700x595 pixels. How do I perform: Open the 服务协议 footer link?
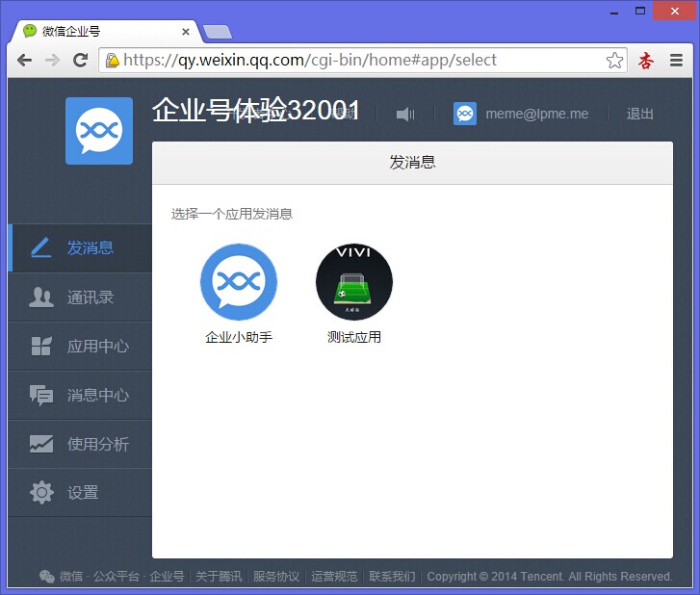[276, 577]
